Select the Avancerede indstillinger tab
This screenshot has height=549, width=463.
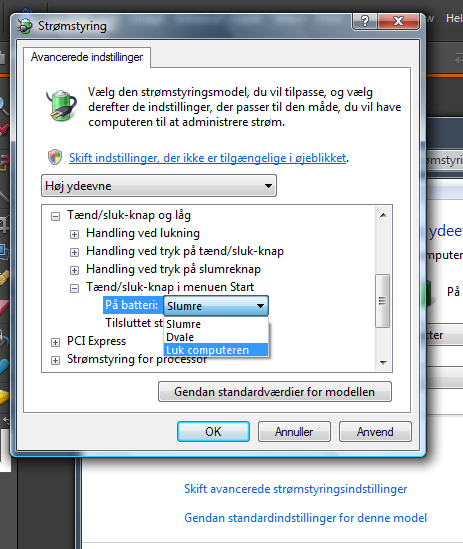[87, 57]
